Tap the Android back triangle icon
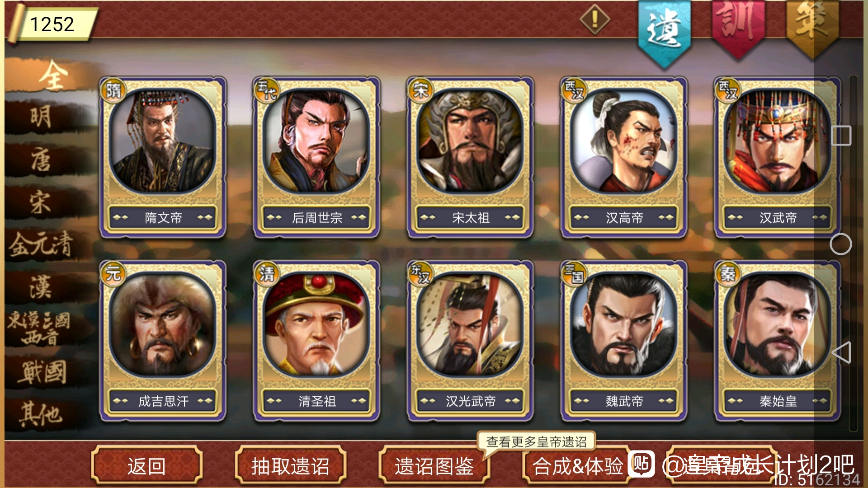This screenshot has width=868, height=488. [841, 352]
